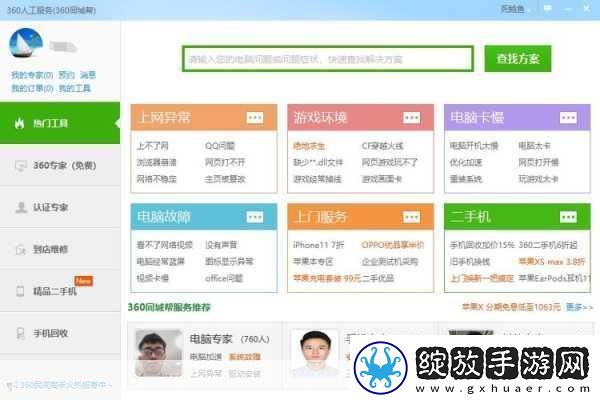Image resolution: width=600 pixels, height=400 pixels.
Task: Open the title-bar dropdown beside the feedback icon
Action: point(515,9)
